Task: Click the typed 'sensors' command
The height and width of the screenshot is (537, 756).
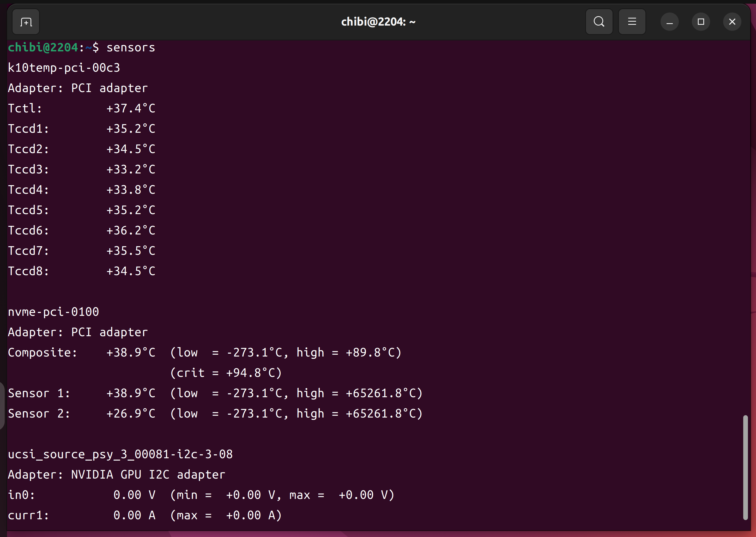Action: click(131, 48)
